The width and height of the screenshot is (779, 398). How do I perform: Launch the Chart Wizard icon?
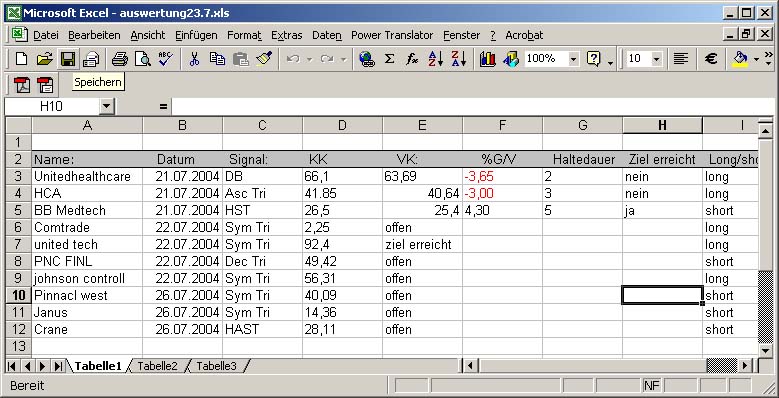(x=488, y=59)
